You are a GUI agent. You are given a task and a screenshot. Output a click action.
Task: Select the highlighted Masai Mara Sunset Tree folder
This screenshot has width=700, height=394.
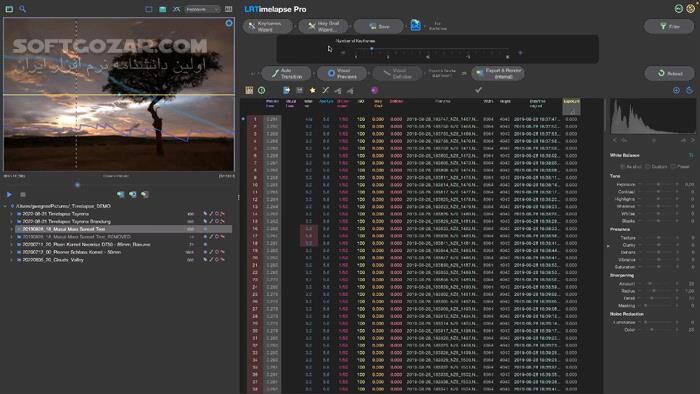pyautogui.click(x=123, y=229)
